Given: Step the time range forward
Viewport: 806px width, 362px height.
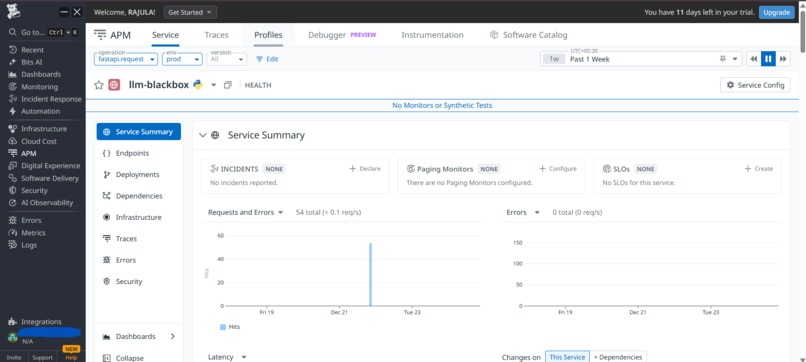Looking at the screenshot, I should (783, 59).
